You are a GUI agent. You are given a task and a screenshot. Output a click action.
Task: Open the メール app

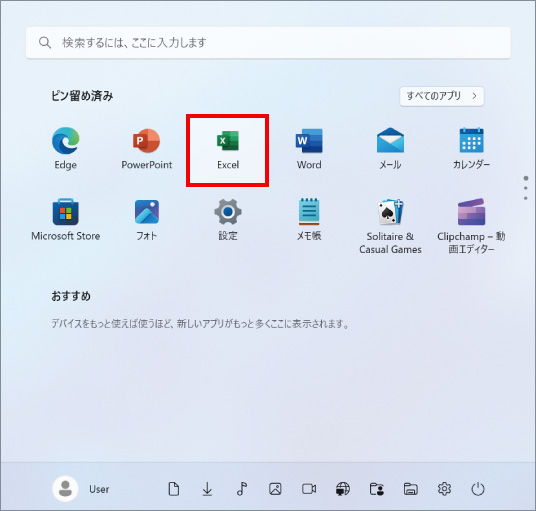[390, 149]
